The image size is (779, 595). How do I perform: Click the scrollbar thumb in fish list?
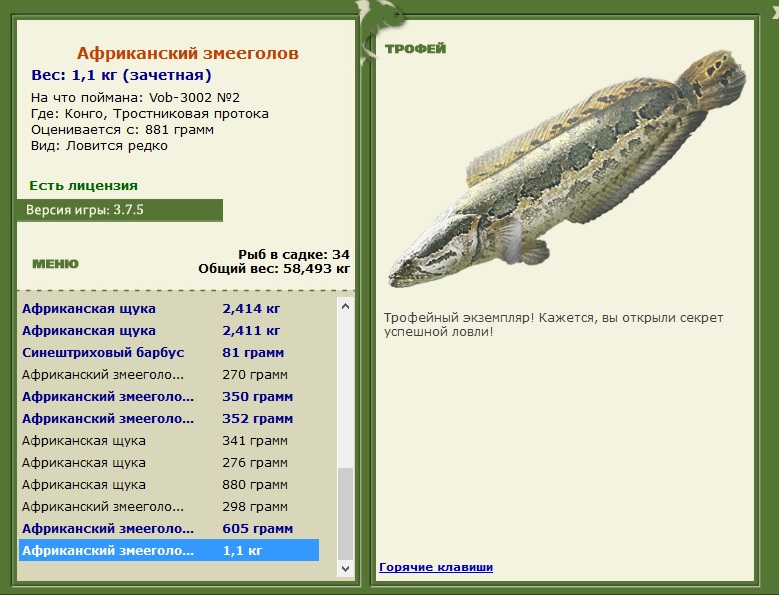pos(346,514)
